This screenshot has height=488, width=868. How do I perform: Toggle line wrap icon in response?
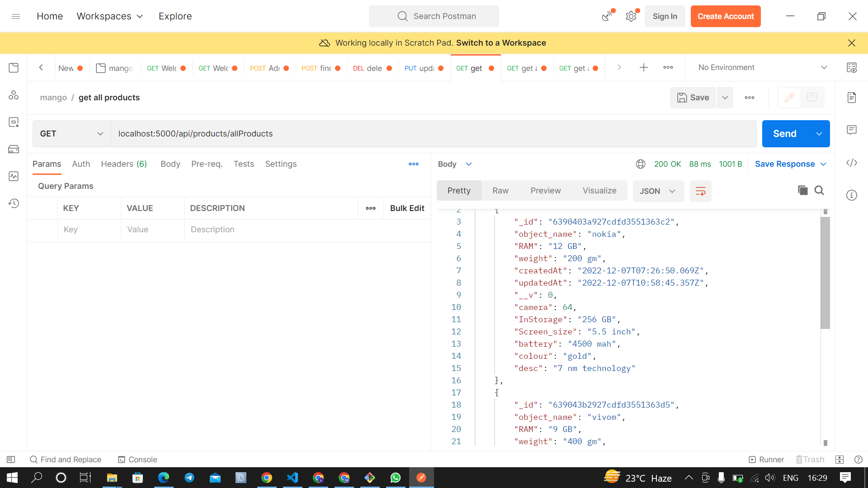coord(701,191)
